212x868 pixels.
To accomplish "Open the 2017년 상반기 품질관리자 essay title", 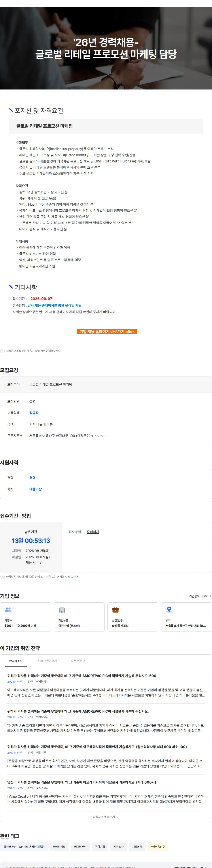I will [82, 782].
